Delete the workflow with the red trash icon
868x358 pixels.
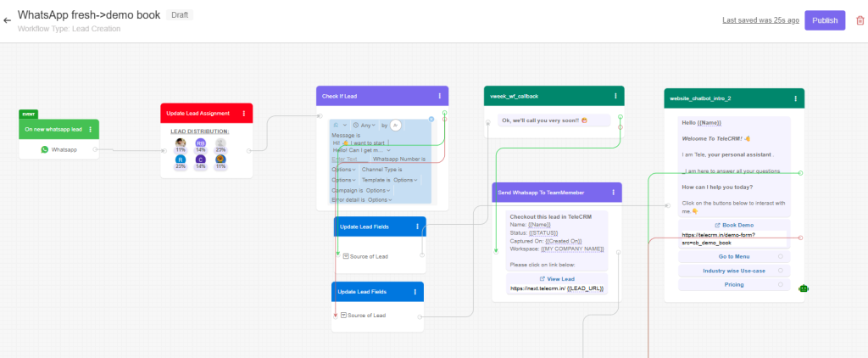pos(860,20)
